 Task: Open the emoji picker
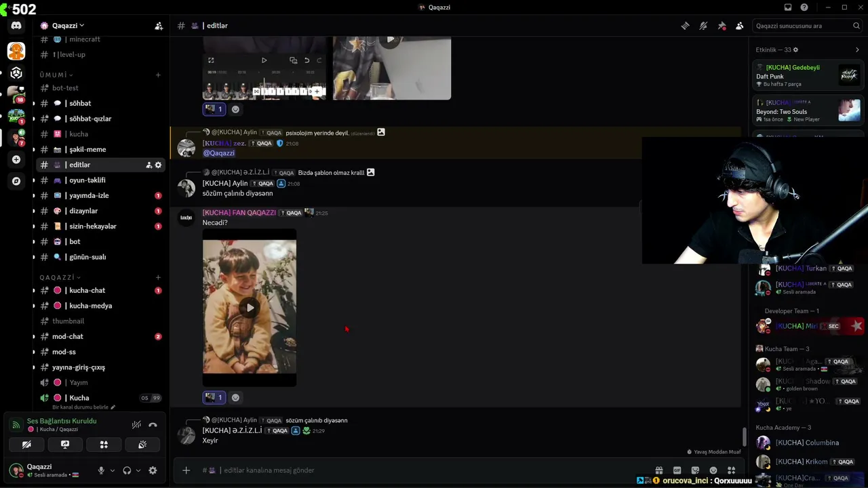point(713,470)
